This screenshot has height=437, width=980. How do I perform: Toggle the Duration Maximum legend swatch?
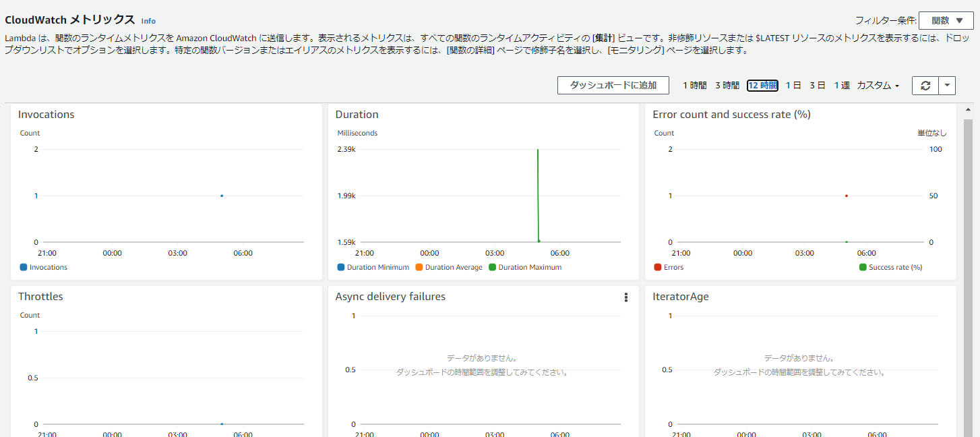[492, 267]
